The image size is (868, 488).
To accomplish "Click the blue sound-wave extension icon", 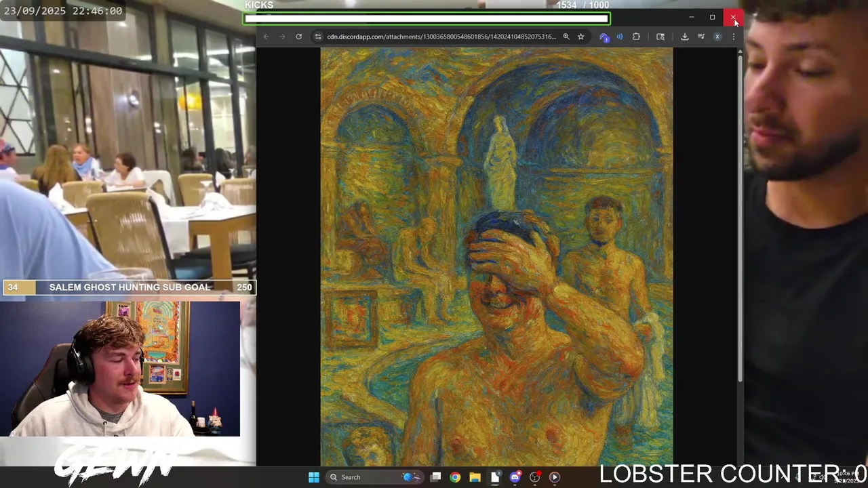I will point(620,37).
